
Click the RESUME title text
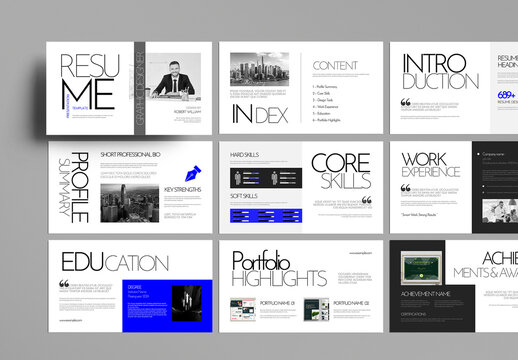tap(90, 82)
